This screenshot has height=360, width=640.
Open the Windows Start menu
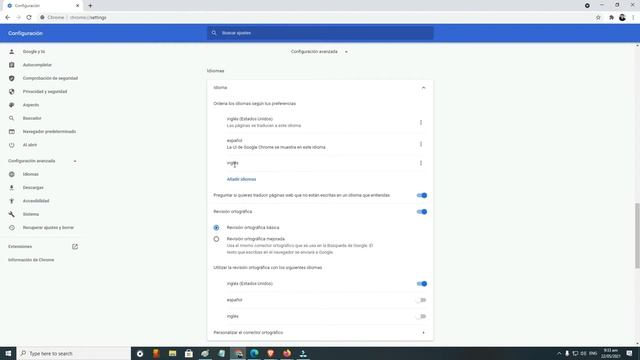[8, 353]
